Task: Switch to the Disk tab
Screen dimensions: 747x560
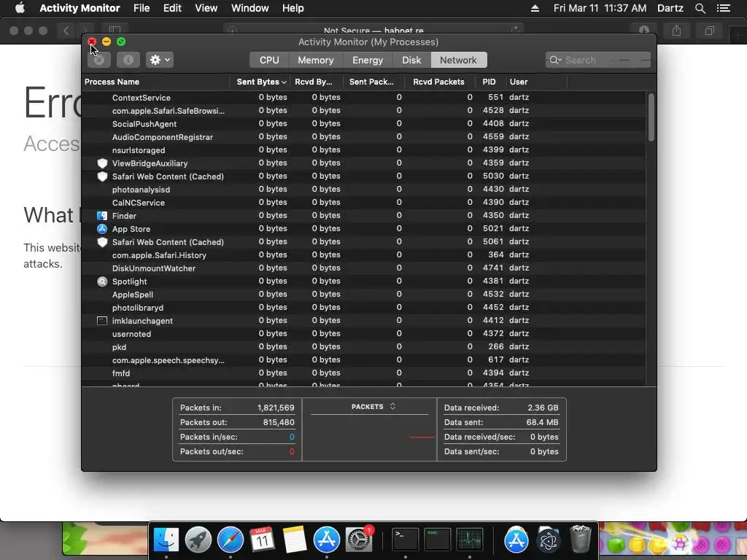Action: click(x=411, y=60)
